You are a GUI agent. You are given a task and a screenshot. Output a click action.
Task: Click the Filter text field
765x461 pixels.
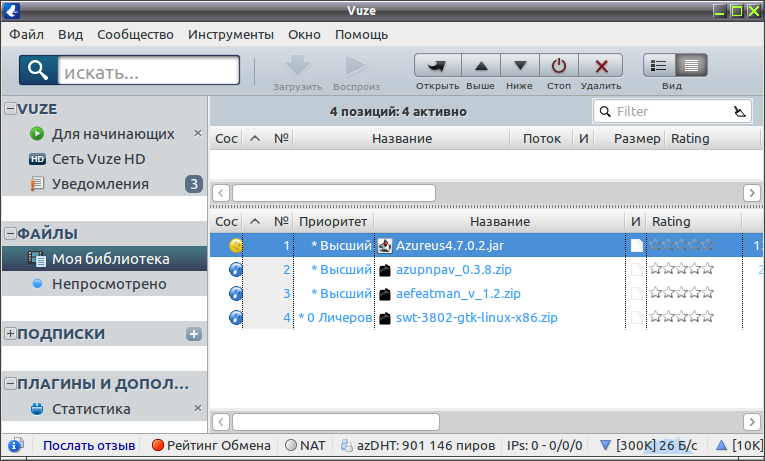671,112
